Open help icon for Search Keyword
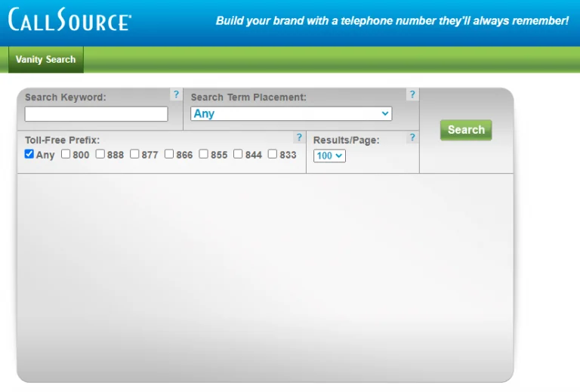This screenshot has width=580, height=392. click(176, 95)
